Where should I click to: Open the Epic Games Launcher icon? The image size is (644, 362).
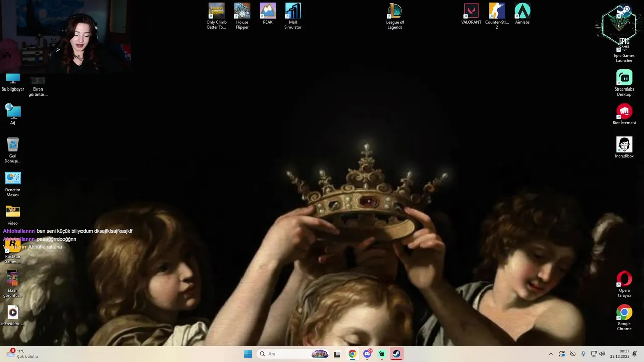[624, 49]
